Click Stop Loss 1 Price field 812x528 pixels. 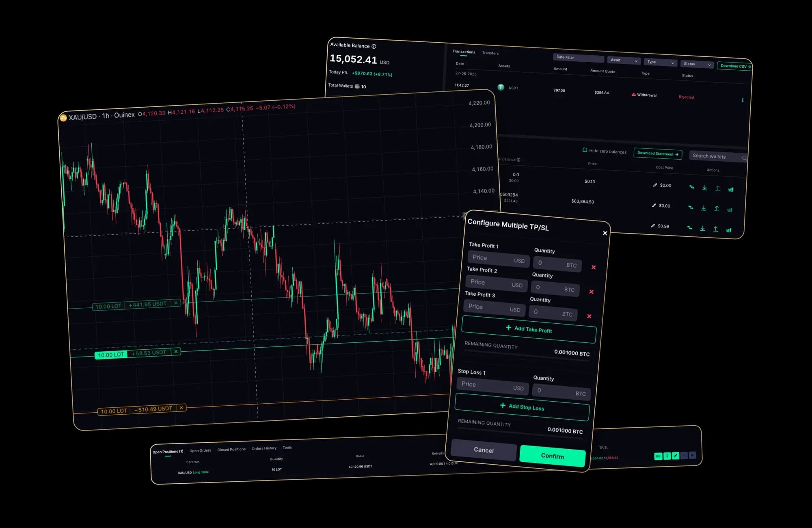tap(492, 386)
